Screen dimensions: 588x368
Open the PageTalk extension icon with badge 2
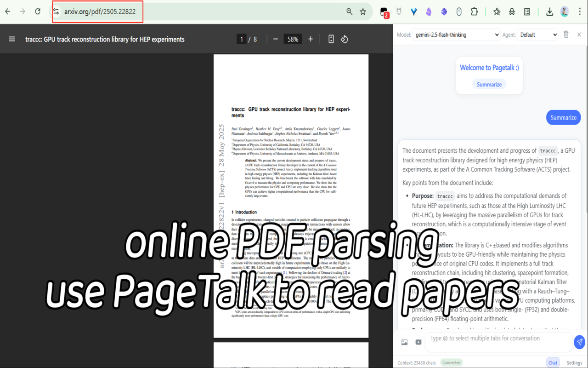point(383,11)
